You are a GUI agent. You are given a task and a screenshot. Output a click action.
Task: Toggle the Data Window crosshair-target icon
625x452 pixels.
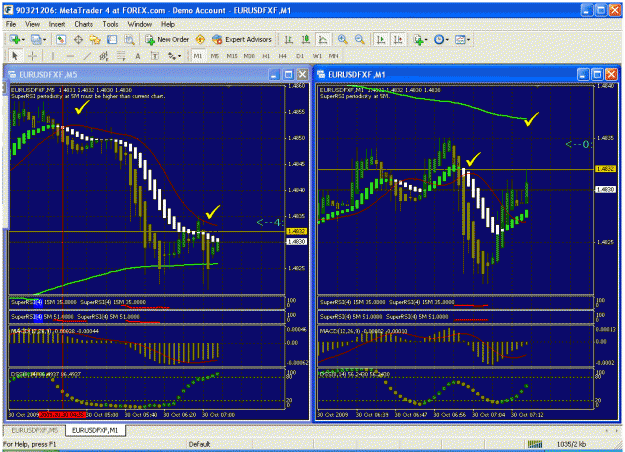click(79, 39)
